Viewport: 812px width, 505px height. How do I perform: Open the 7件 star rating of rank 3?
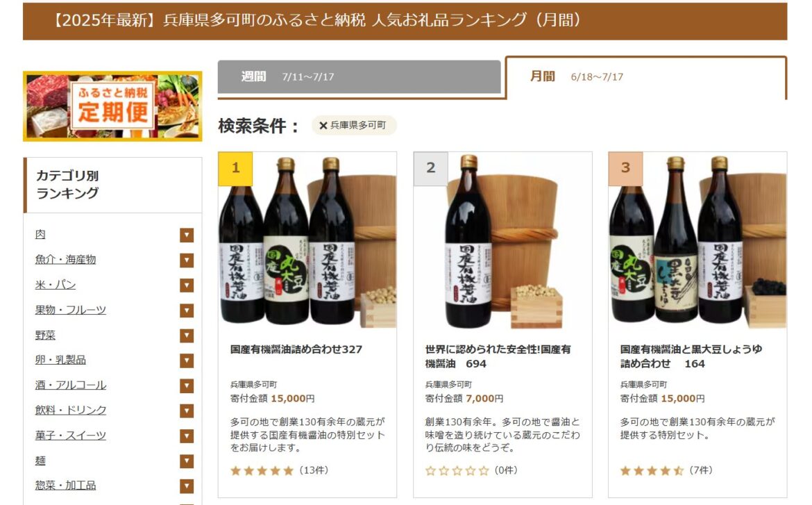[666, 471]
